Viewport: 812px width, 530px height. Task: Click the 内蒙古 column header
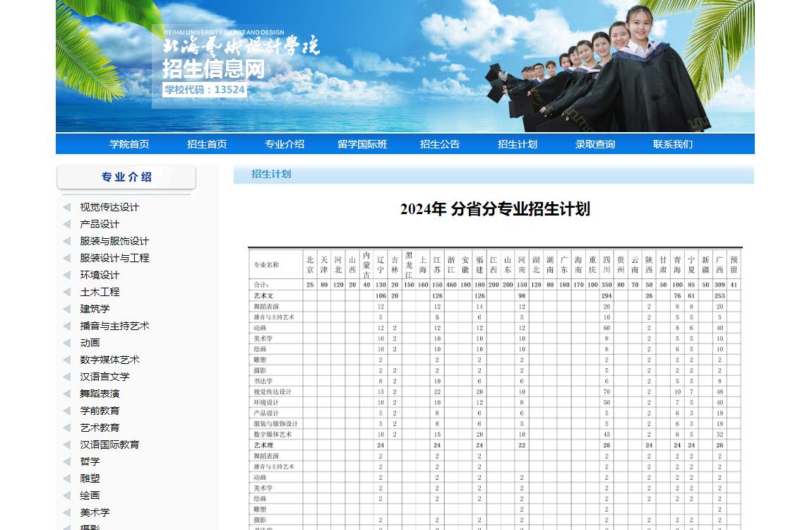click(x=366, y=265)
